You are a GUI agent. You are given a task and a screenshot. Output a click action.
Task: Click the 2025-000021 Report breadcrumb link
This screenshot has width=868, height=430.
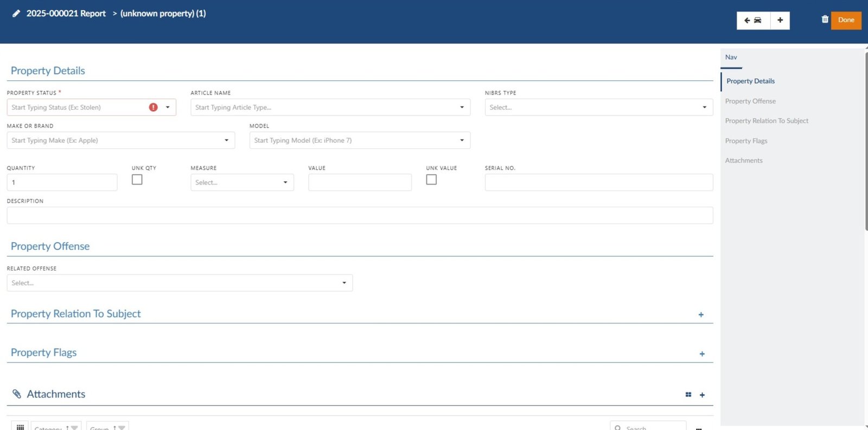click(66, 14)
